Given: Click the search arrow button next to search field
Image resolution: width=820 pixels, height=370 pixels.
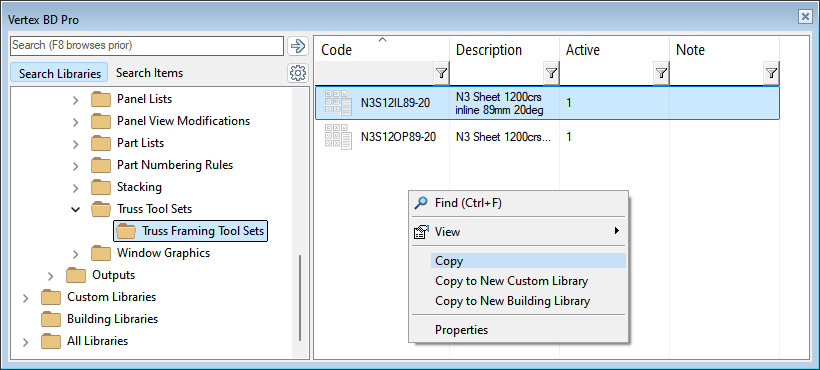Looking at the screenshot, I should (x=298, y=46).
